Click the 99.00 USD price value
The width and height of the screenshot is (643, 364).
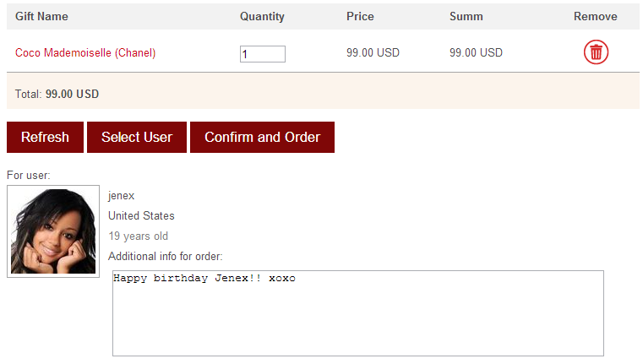[x=373, y=52]
